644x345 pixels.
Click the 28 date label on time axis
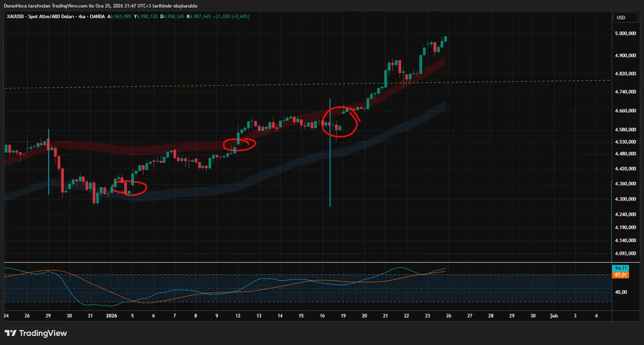(x=491, y=316)
